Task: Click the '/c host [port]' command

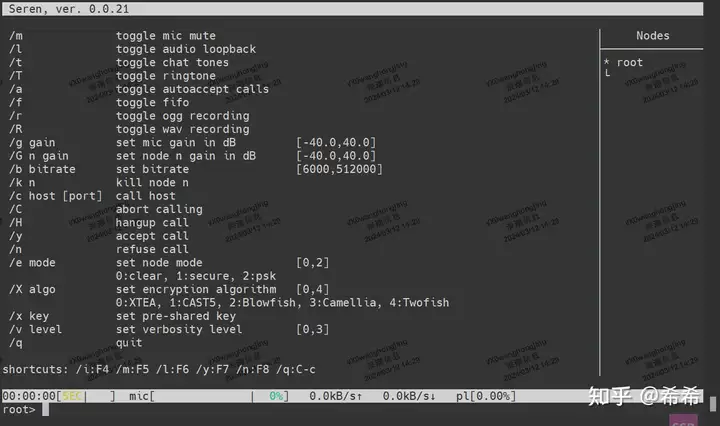Action: point(55,196)
